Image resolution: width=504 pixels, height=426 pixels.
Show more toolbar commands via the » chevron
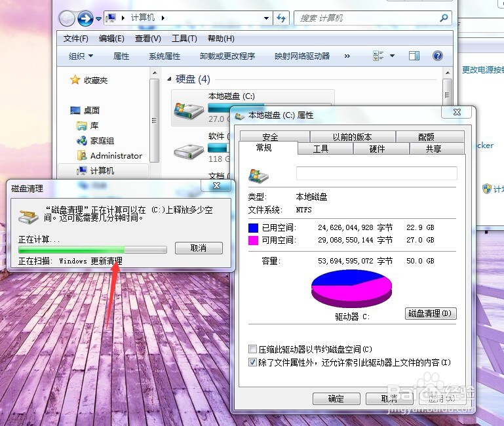tap(347, 56)
